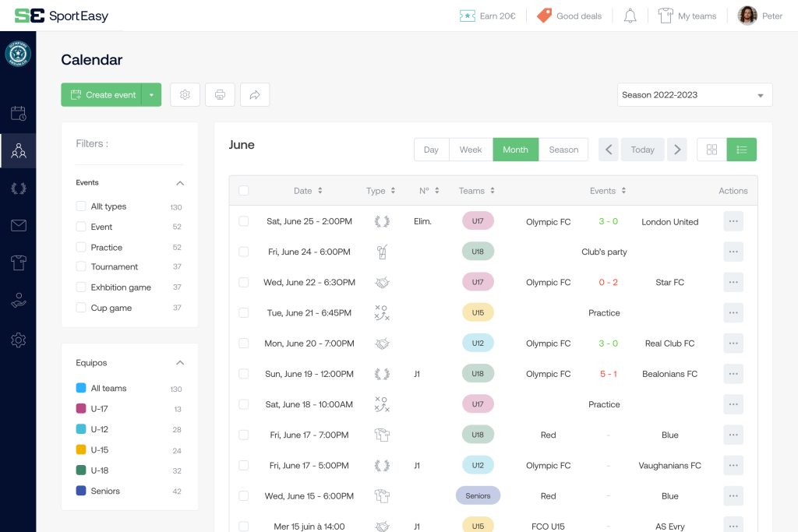Open the messages envelope in sidebar
The image size is (798, 532).
click(x=19, y=225)
